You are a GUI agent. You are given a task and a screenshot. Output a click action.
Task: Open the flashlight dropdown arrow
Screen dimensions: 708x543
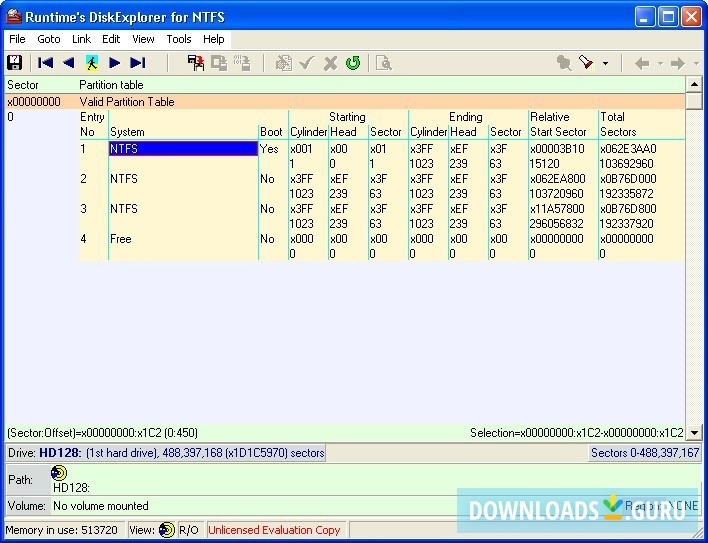click(x=606, y=63)
